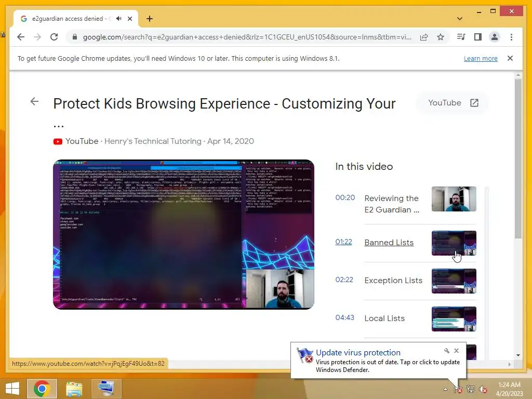Click the Exception Lists thumbnail
The image size is (532, 399).
pyautogui.click(x=454, y=281)
